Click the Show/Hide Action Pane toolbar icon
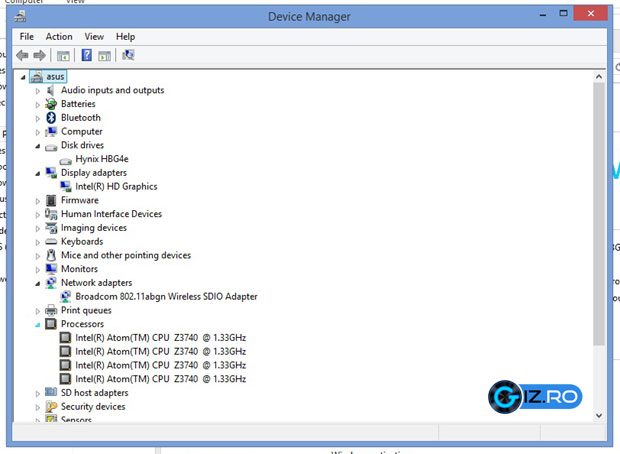Viewport: 620px width, 454px height. pyautogui.click(x=104, y=56)
